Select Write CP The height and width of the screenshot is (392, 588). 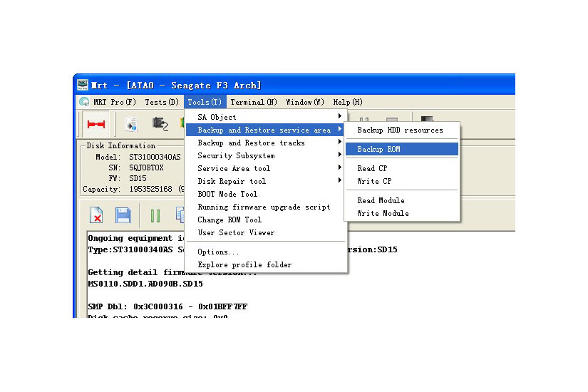click(402, 181)
